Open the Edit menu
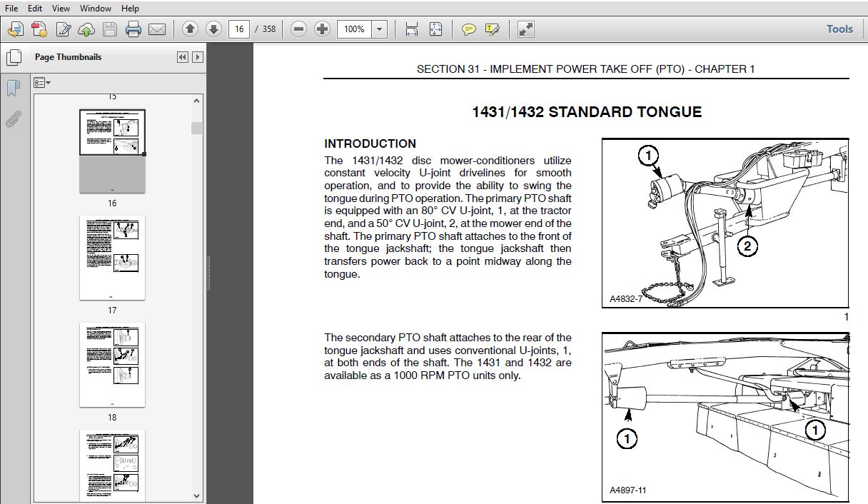The height and width of the screenshot is (504, 868). point(35,9)
